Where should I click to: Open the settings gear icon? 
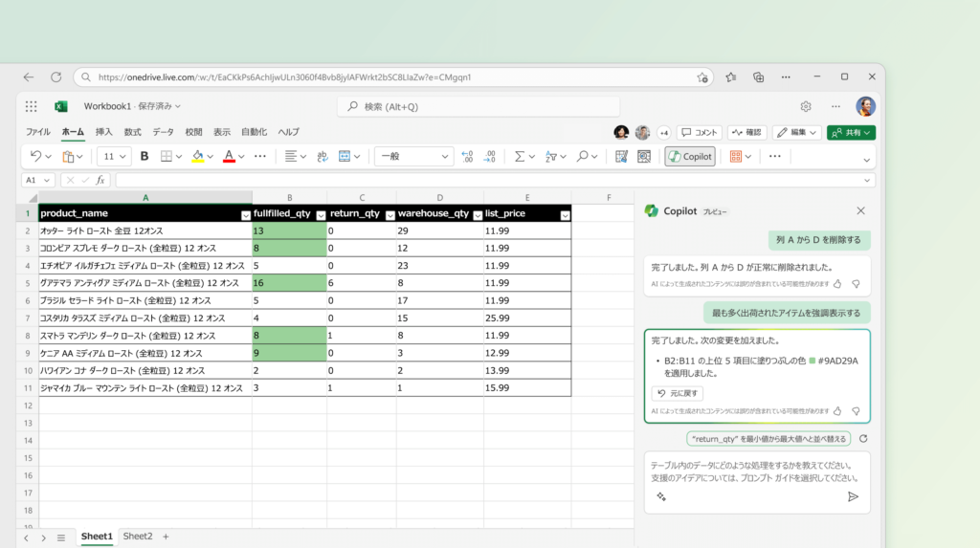[x=806, y=106]
